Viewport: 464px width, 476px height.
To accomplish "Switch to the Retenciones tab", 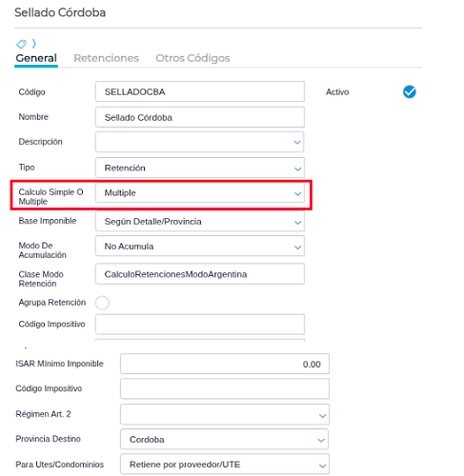I will point(107,58).
